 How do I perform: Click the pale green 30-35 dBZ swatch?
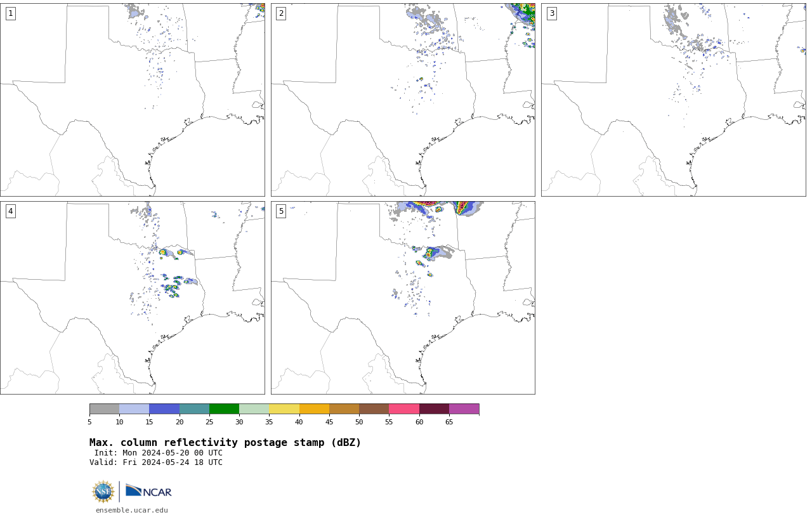(x=254, y=409)
